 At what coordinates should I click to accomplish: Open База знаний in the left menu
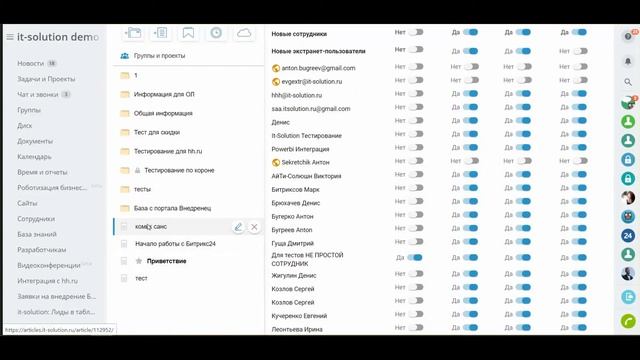tap(37, 234)
